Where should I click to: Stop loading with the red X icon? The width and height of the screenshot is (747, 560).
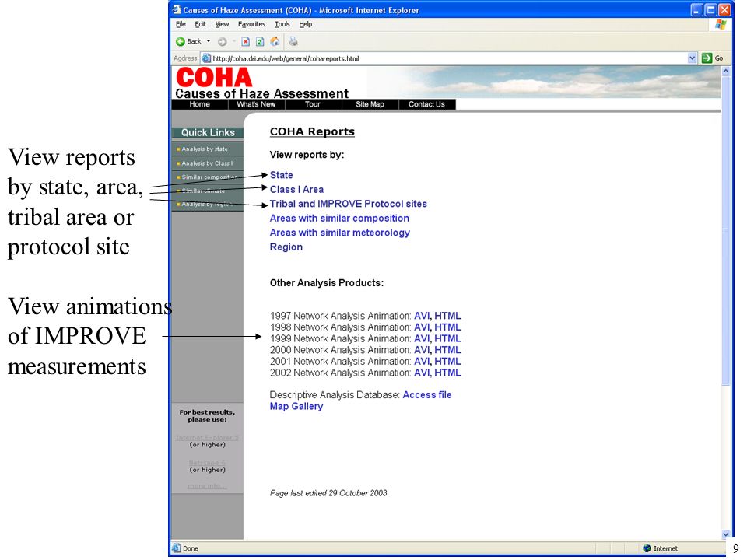(245, 42)
